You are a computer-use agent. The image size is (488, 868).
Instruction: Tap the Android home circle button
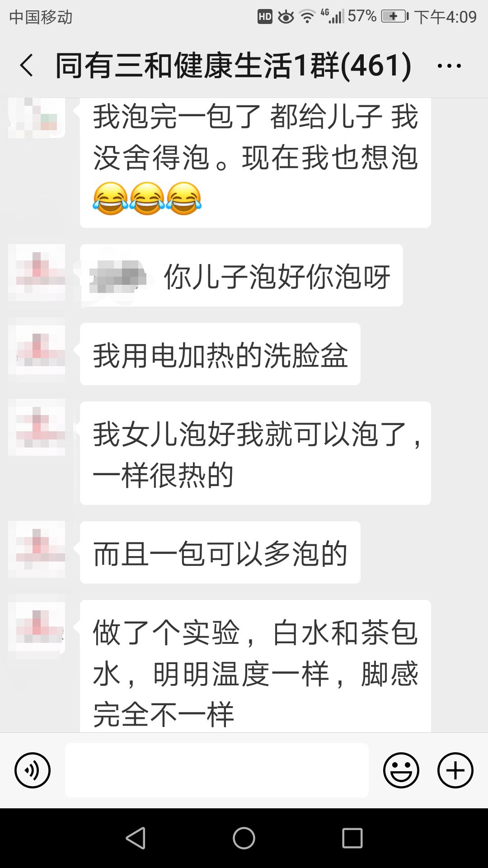244,838
